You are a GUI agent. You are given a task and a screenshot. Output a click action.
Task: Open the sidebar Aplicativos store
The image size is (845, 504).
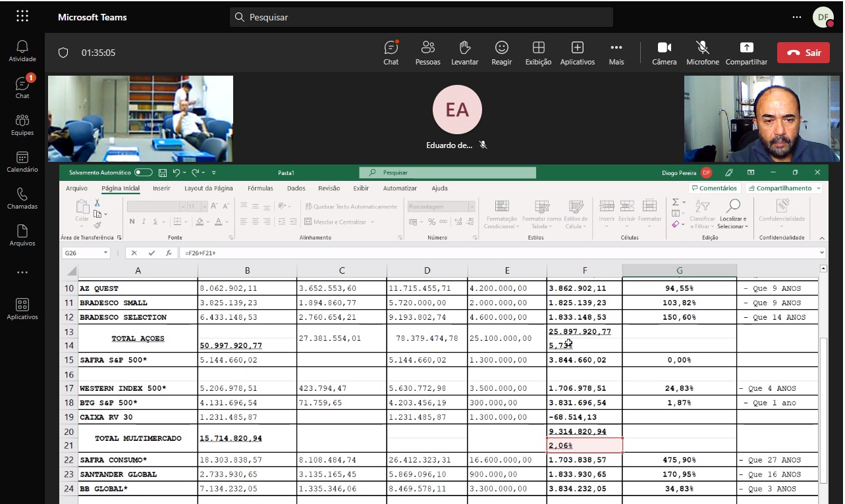coord(22,309)
